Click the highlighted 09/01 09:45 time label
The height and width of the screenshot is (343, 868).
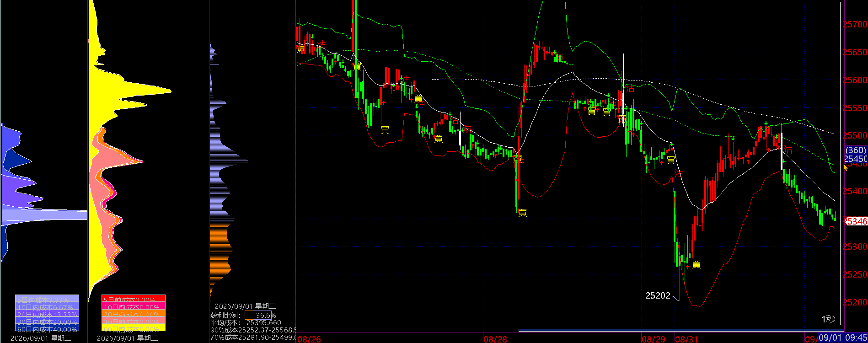click(843, 338)
